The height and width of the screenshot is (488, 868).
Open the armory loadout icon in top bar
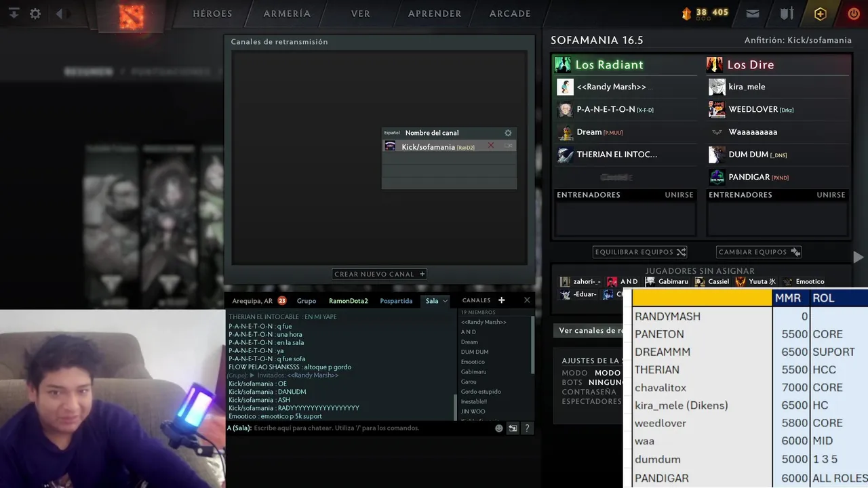[x=787, y=14]
